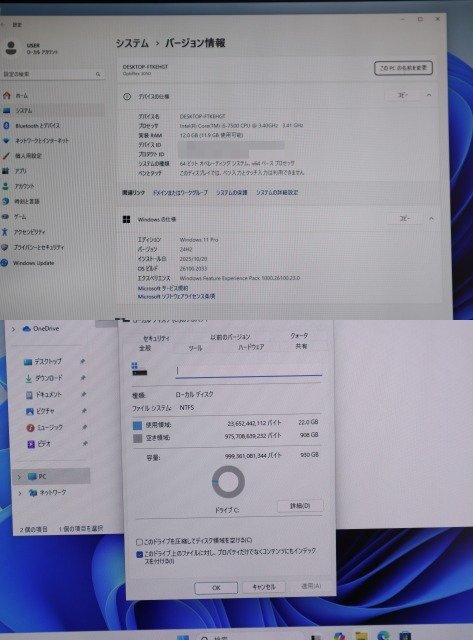Open File Explorer from taskbar
473x640 pixels.
[x=361, y=636]
